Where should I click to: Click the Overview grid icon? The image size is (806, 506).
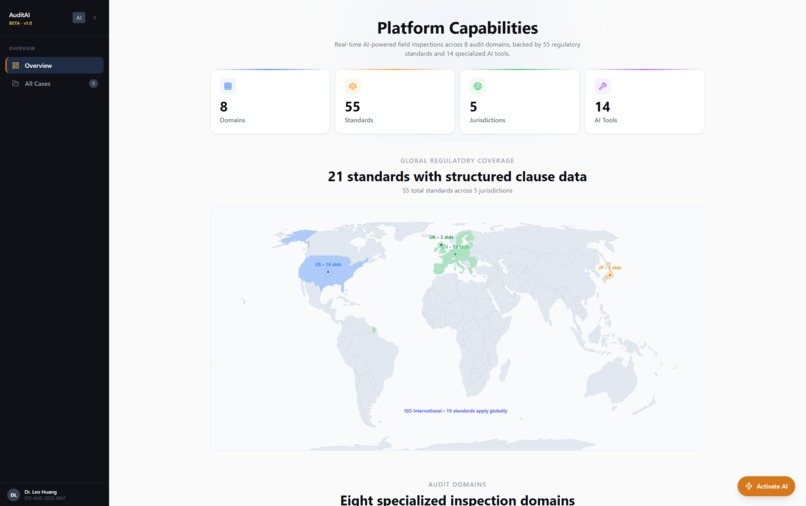(15, 65)
